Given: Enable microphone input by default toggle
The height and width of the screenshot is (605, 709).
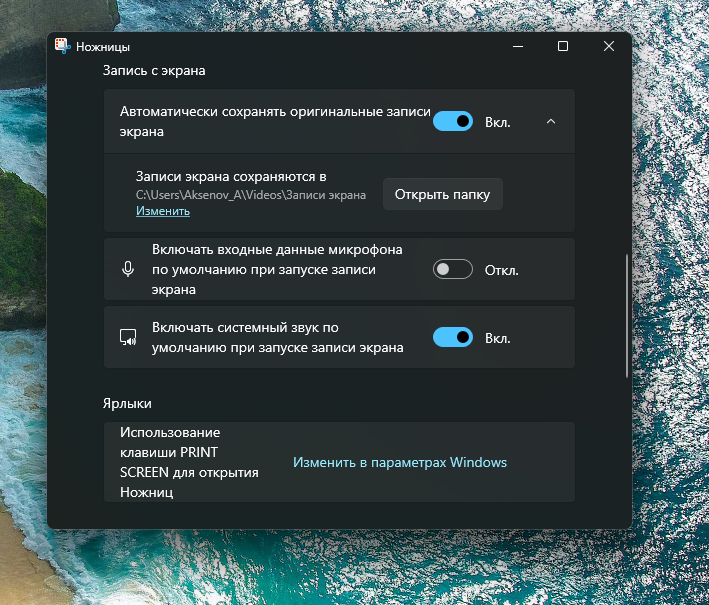Looking at the screenshot, I should [453, 269].
